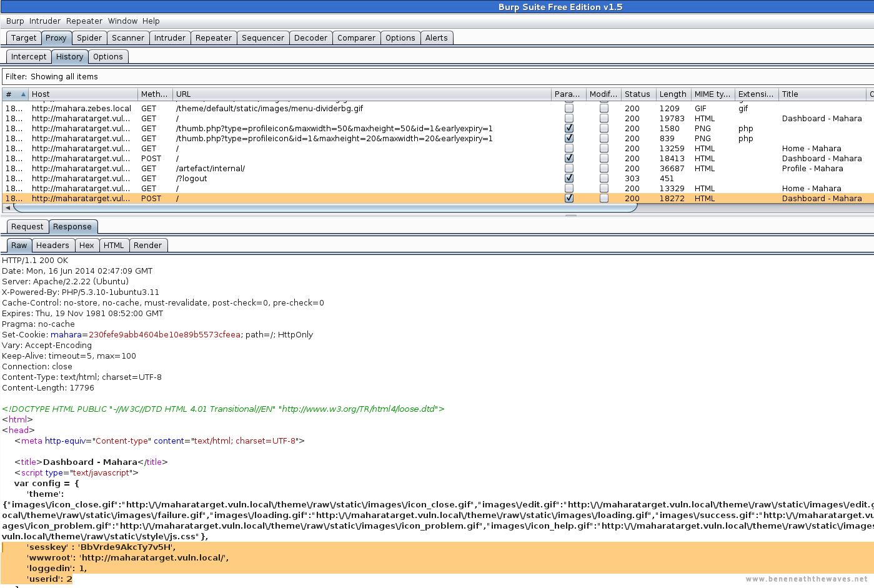
Task: Show the Headers response view
Action: pyautogui.click(x=52, y=245)
